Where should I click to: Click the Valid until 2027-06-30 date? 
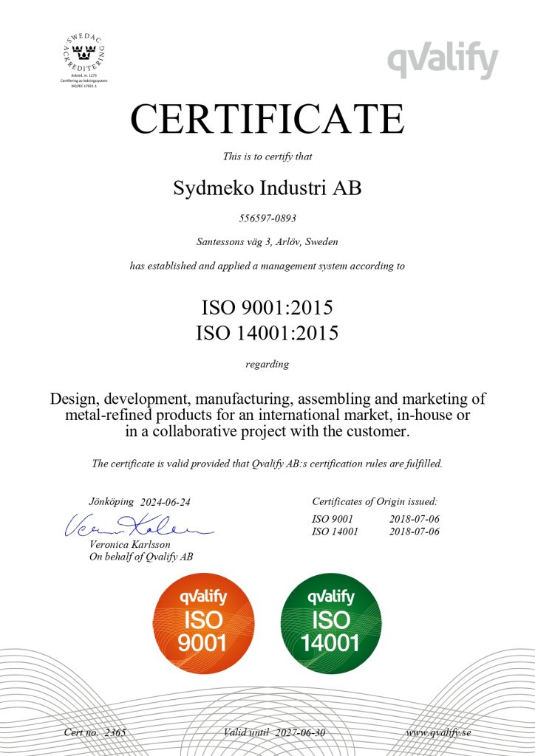[x=274, y=732]
